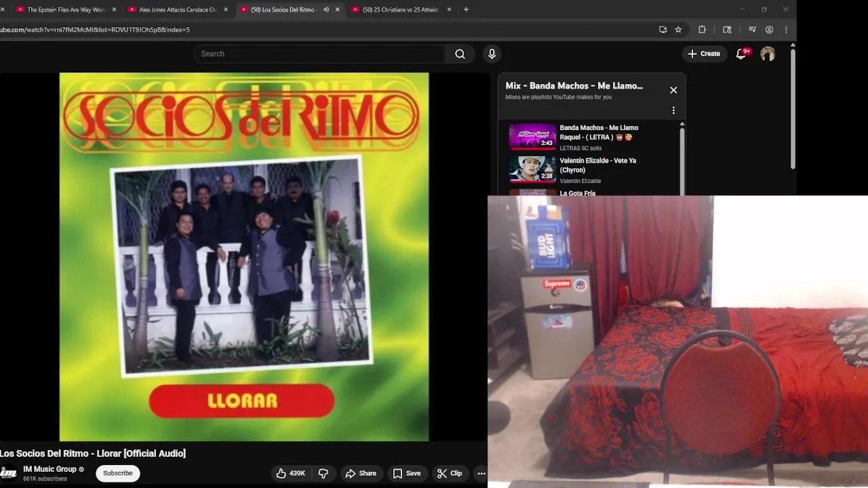Click the Socios del Ritmo video player
Image resolution: width=868 pixels, height=488 pixels.
[244, 257]
